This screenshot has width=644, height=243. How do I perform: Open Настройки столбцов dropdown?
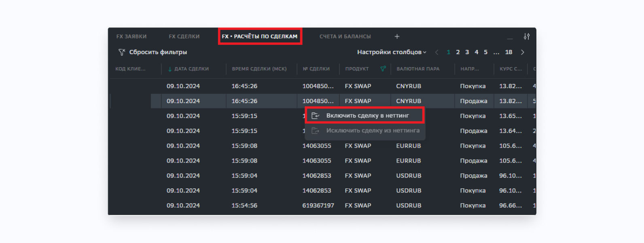(392, 52)
